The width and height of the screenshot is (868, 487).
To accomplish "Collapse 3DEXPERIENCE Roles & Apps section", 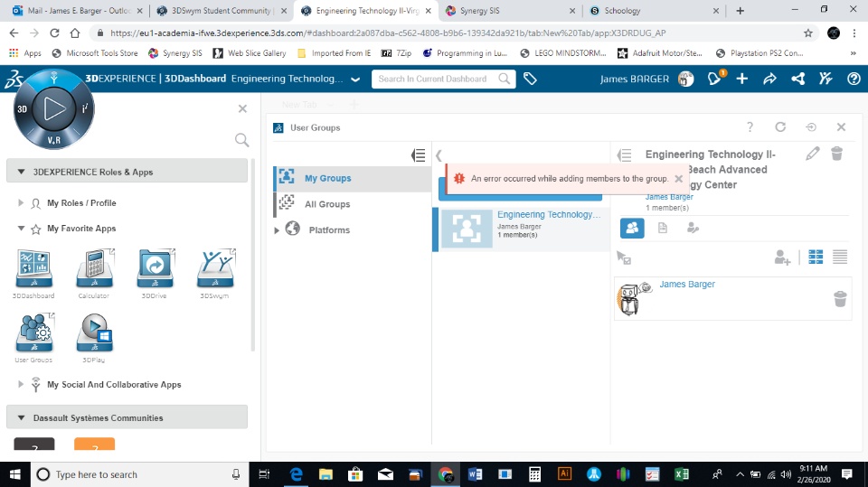I will point(21,172).
